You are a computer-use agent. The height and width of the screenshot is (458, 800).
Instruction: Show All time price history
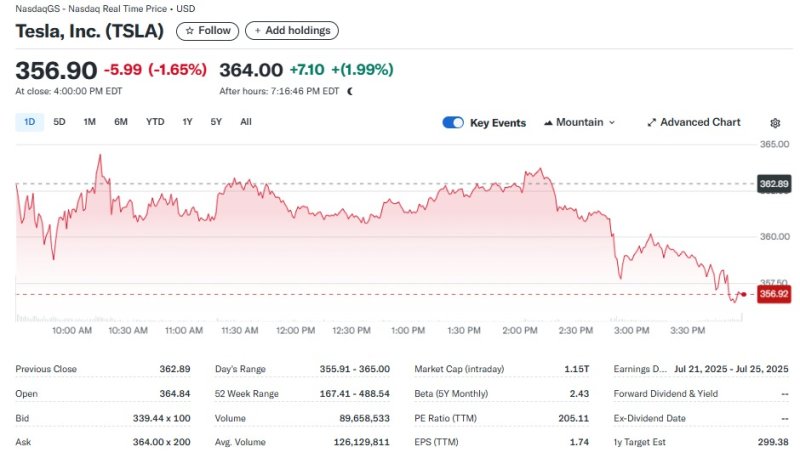point(246,122)
